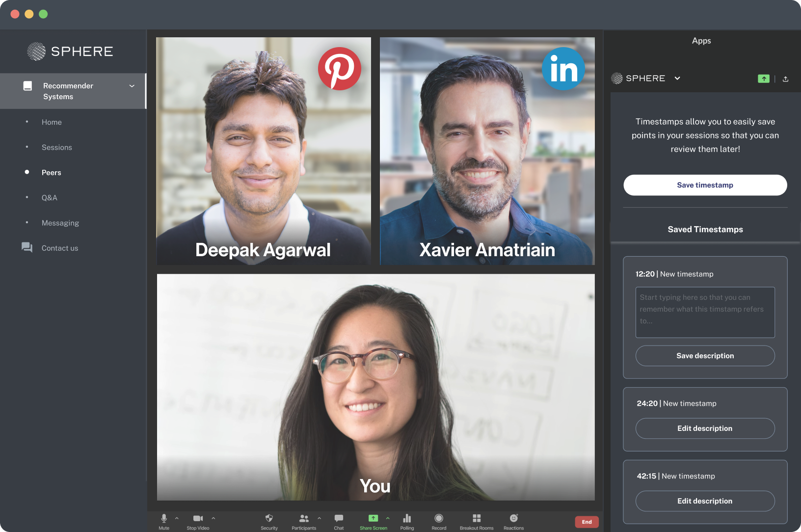Image resolution: width=801 pixels, height=532 pixels.
Task: Open Q&A in the sidebar
Action: (x=50, y=198)
